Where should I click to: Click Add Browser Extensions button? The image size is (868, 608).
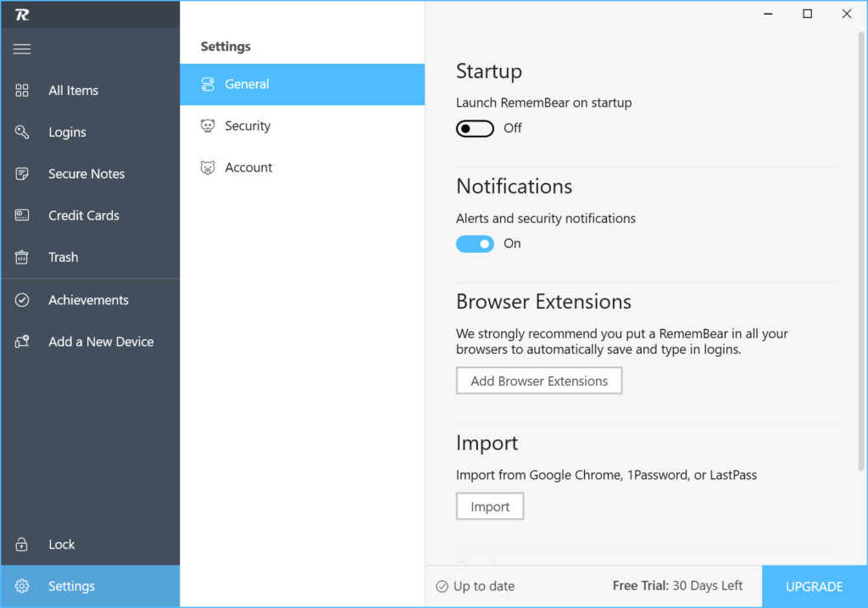[x=539, y=381]
